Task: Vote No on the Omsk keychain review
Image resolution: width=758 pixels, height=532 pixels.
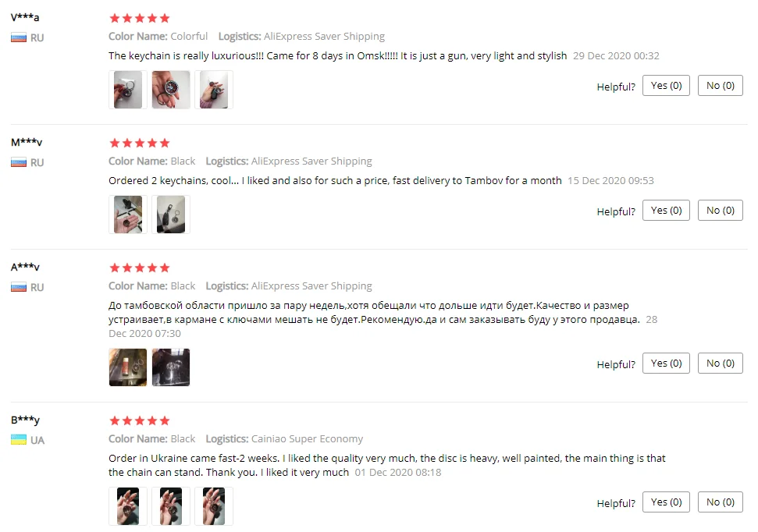Action: pos(720,86)
